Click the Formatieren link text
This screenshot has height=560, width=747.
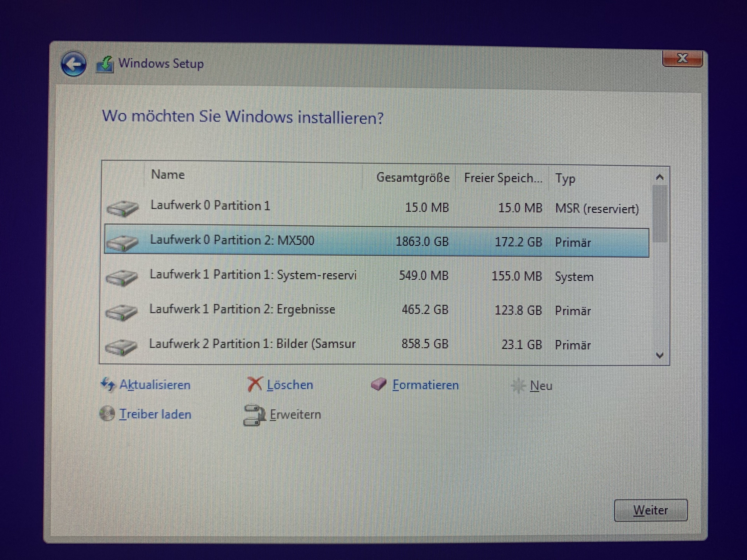click(x=425, y=385)
